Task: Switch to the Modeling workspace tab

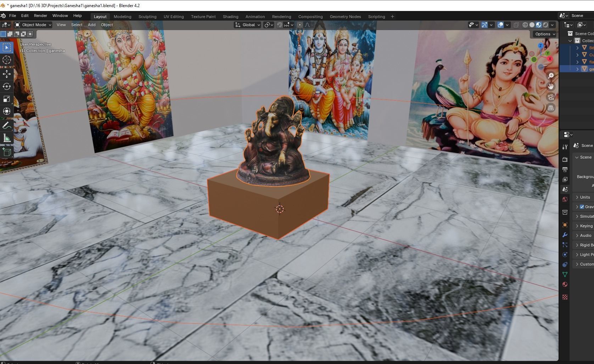Action: click(x=122, y=17)
